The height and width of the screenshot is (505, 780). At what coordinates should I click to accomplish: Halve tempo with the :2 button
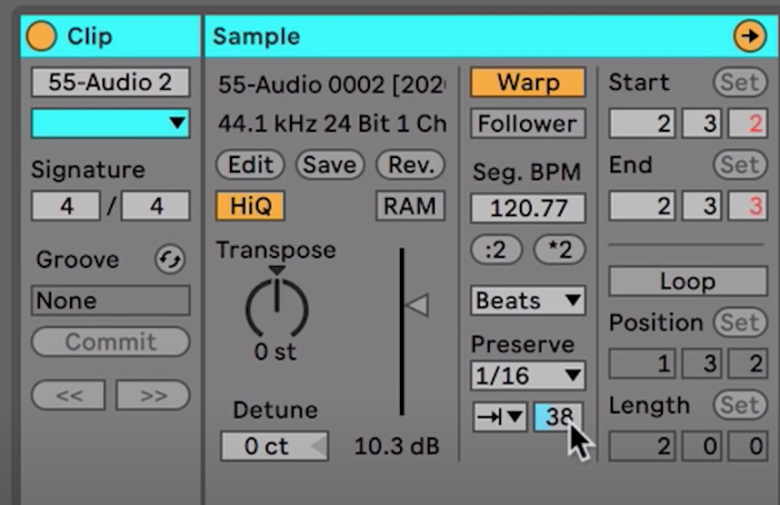[496, 249]
